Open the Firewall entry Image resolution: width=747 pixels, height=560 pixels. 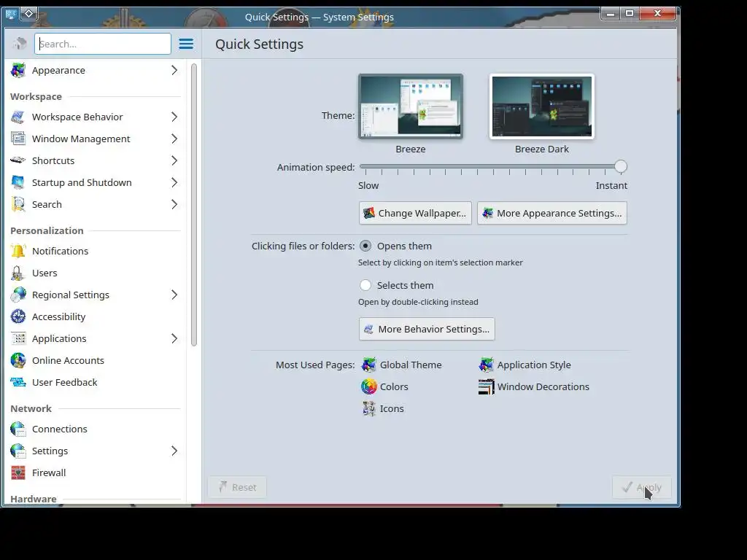coord(96,472)
